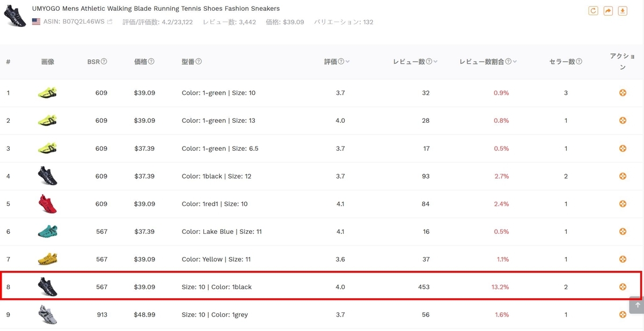Open the teal Lake Blue shoe thumbnail

47,232
